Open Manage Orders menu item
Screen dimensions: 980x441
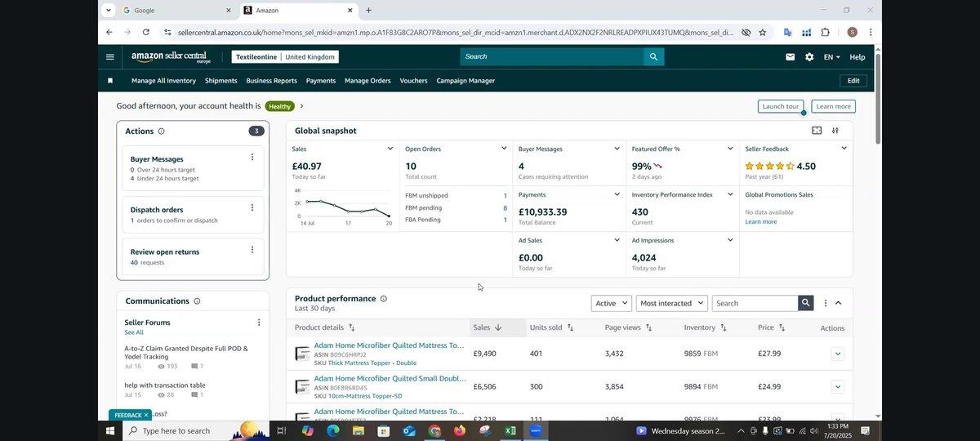367,81
